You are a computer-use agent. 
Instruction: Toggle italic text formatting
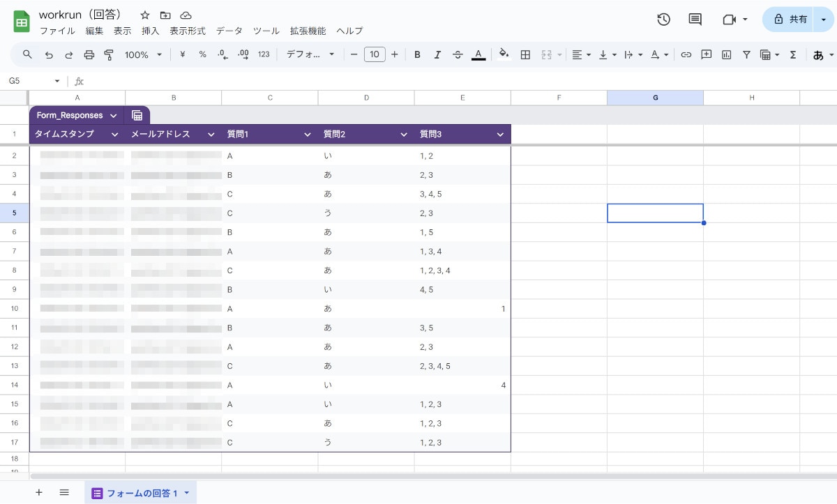[437, 54]
